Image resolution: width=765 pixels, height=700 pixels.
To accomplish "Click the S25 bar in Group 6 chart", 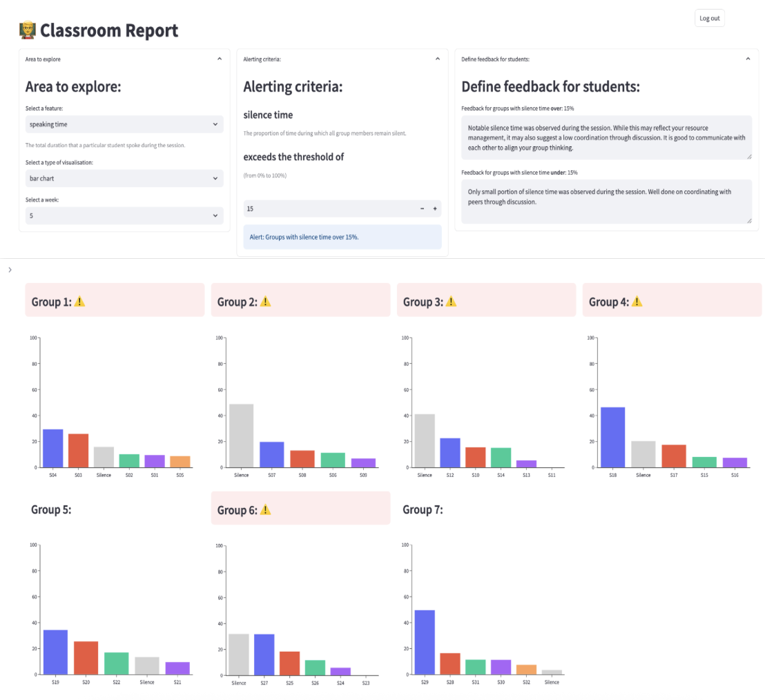I will click(x=290, y=663).
